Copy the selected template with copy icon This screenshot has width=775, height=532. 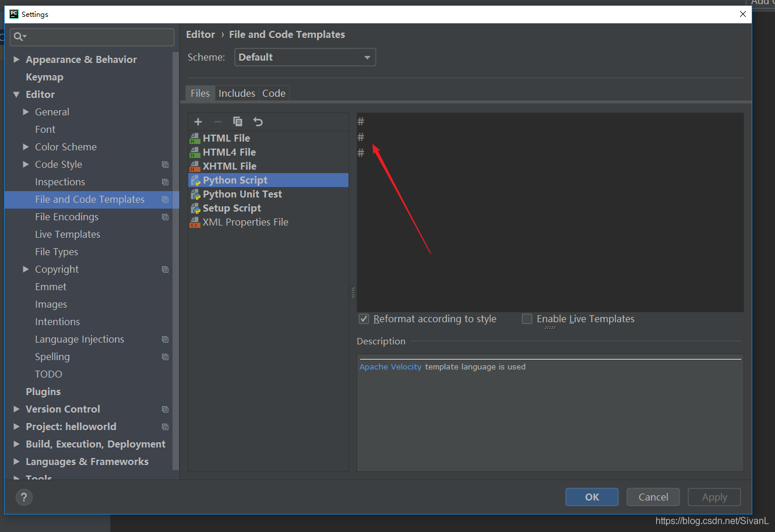click(x=238, y=122)
